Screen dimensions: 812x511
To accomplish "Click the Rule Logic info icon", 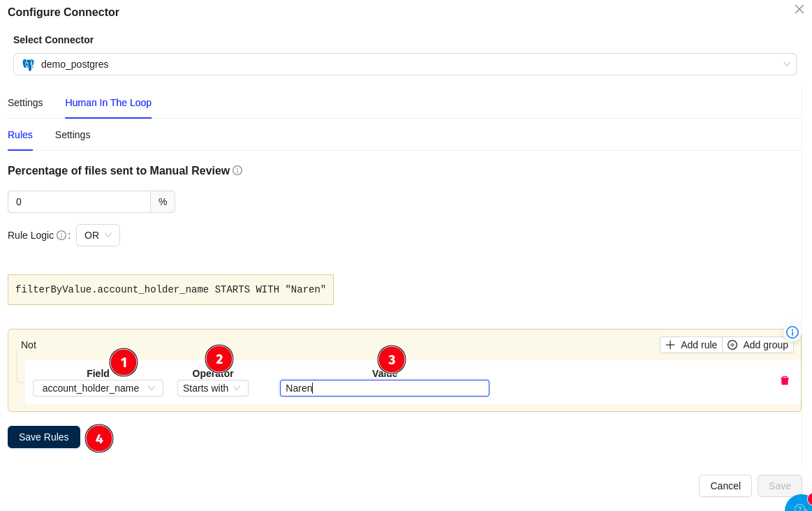I will [x=61, y=235].
